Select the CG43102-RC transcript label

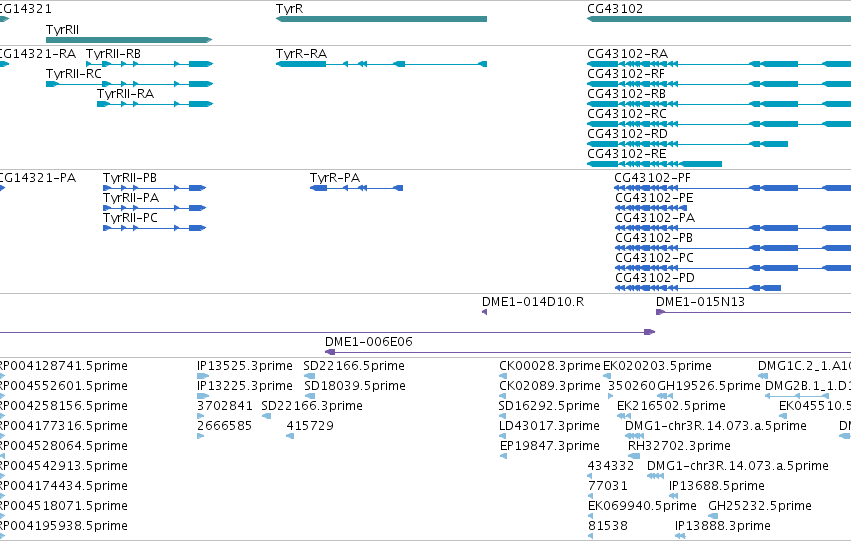click(627, 114)
